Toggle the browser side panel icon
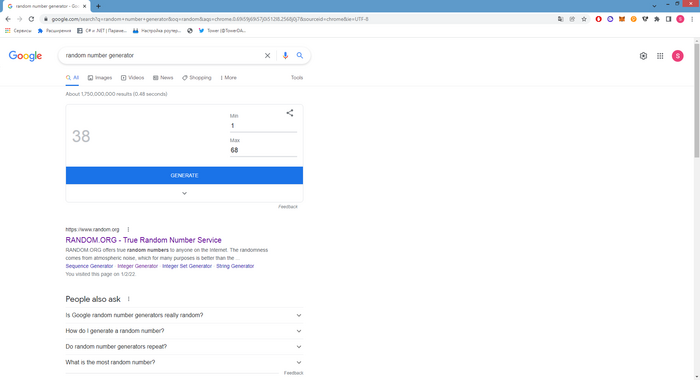 pyautogui.click(x=668, y=19)
